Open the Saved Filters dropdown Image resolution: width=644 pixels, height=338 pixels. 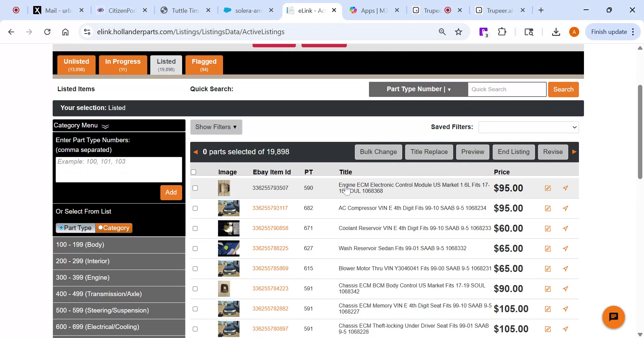coord(529,127)
